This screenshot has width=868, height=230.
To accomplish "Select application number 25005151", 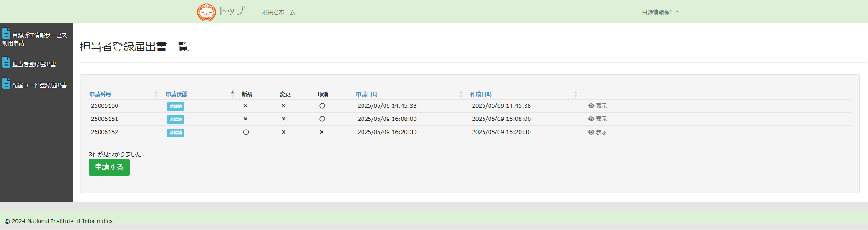I will (x=105, y=119).
